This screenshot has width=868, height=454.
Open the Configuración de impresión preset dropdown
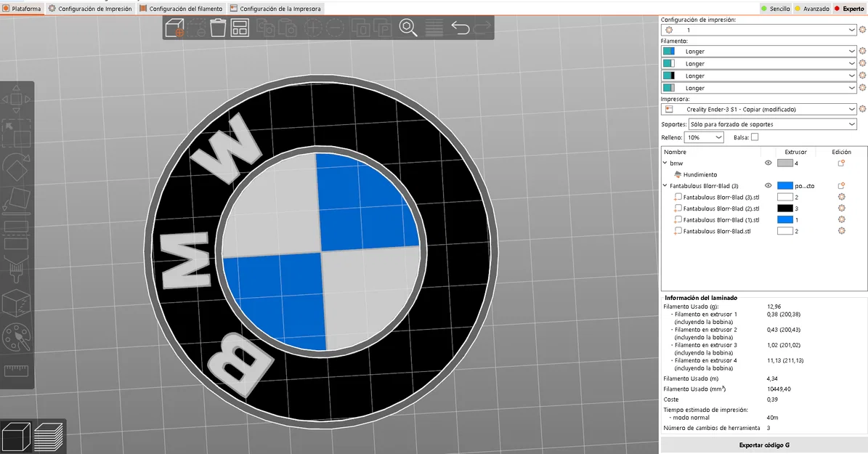click(x=758, y=30)
